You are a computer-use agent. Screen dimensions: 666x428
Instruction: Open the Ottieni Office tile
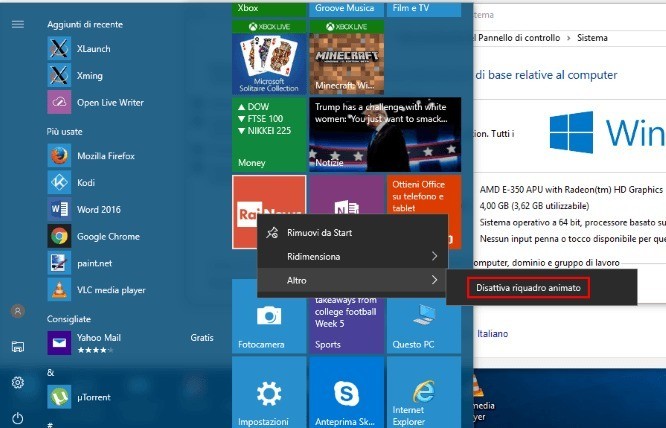click(x=424, y=195)
